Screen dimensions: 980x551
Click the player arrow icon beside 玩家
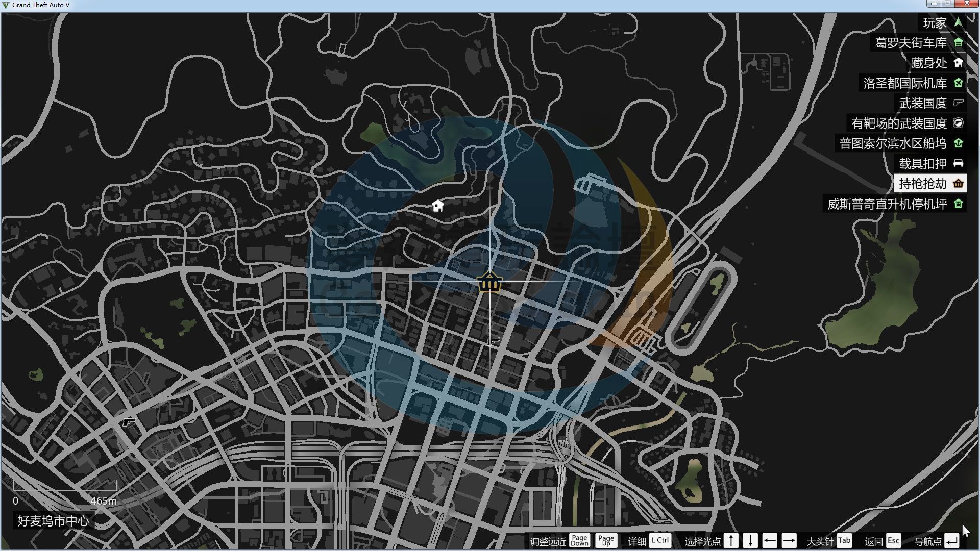coord(958,23)
